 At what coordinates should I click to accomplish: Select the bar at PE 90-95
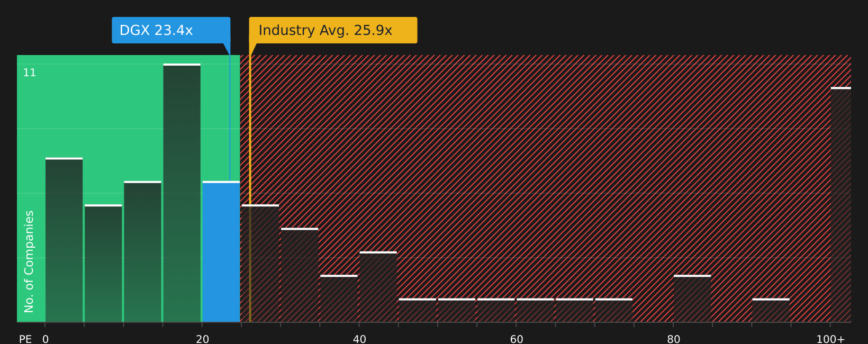(771, 311)
